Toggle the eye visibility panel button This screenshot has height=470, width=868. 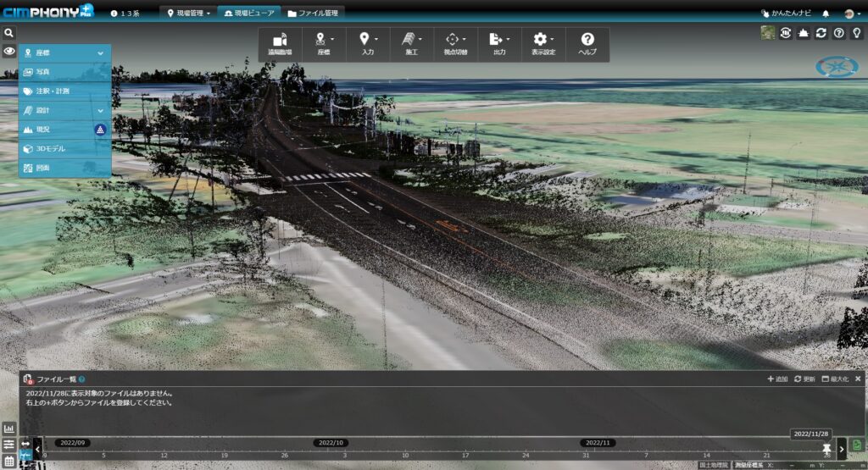[8, 52]
